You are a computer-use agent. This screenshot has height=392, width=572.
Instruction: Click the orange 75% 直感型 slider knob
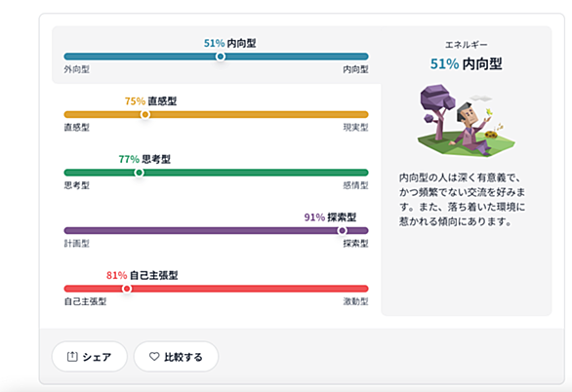tap(145, 114)
